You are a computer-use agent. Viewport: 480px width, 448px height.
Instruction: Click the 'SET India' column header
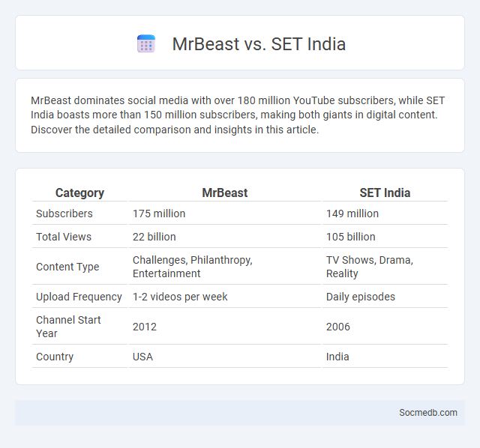click(385, 193)
